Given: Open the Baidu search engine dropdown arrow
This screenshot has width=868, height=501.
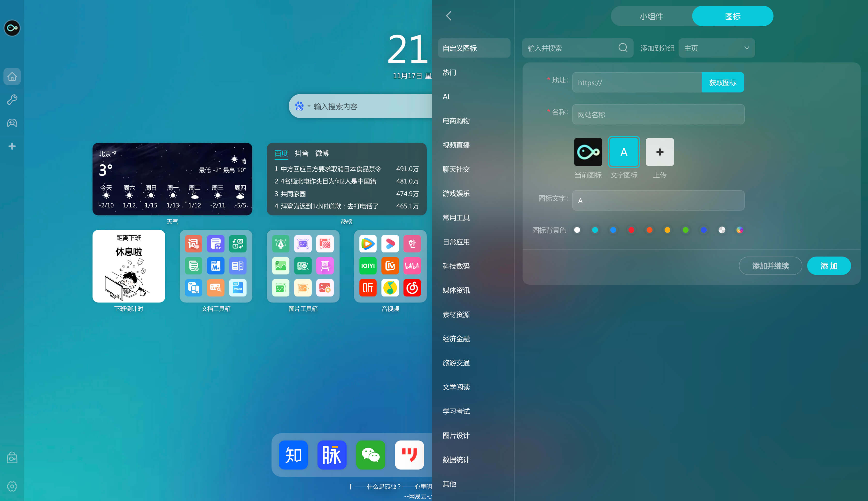Looking at the screenshot, I should coord(309,106).
